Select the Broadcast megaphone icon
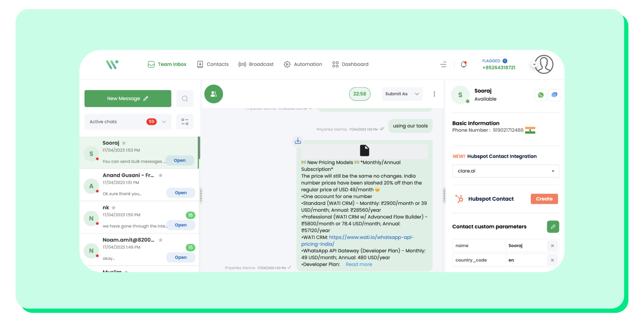 pos(242,64)
